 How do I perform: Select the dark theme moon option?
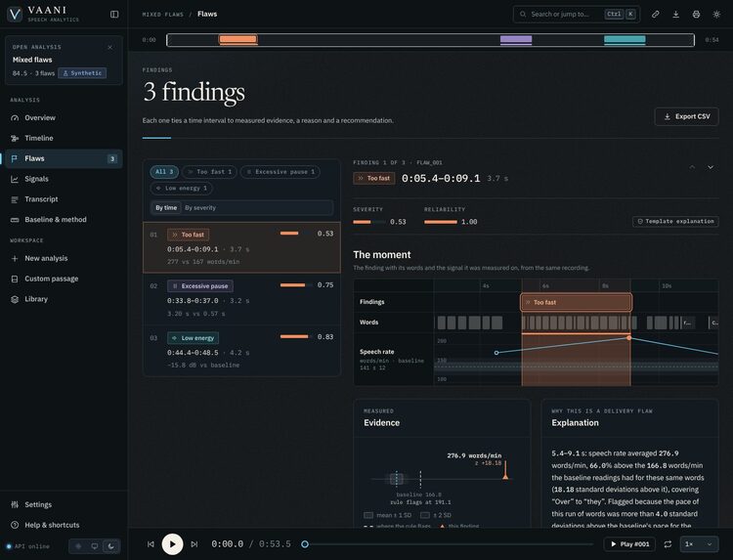pyautogui.click(x=110, y=546)
